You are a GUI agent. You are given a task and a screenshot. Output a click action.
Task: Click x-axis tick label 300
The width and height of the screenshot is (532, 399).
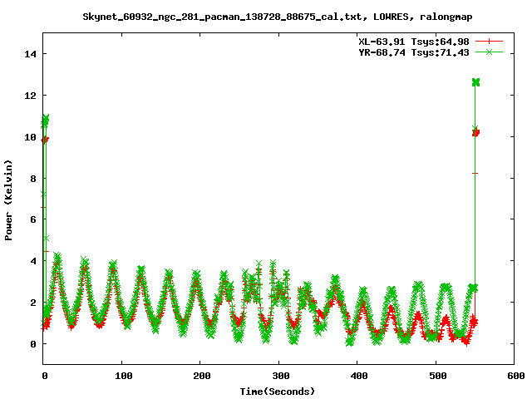pyautogui.click(x=281, y=376)
